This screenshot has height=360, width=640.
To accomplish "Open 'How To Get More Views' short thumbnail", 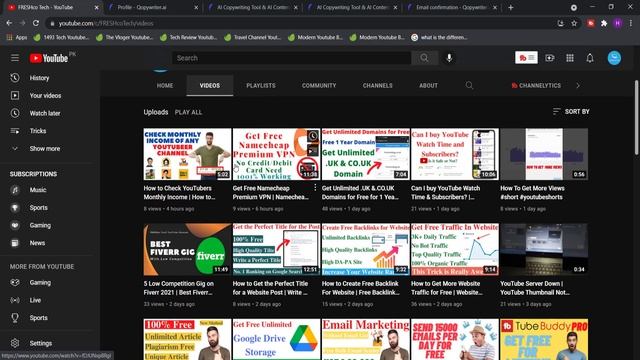I will pos(544,154).
